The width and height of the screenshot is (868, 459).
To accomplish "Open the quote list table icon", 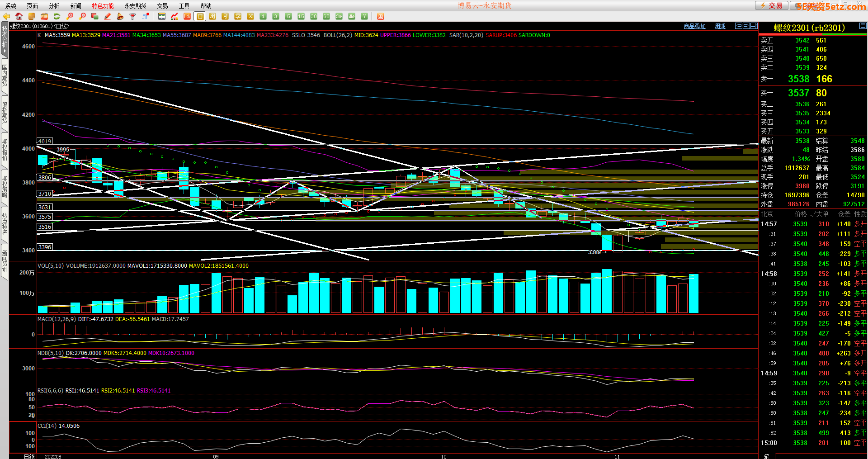I will tap(162, 16).
